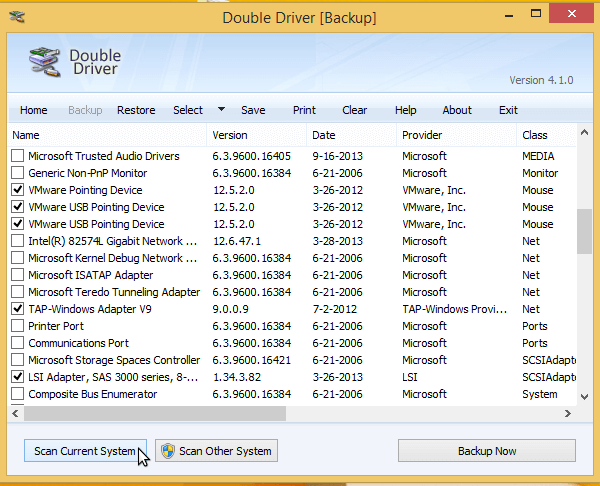The width and height of the screenshot is (600, 486).
Task: Click the Scan Current System button
Action: point(85,451)
